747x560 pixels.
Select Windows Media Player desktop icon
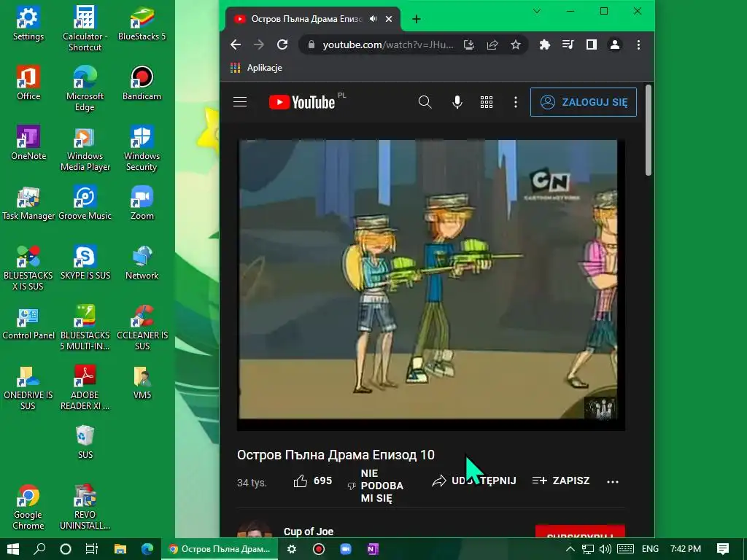pos(85,148)
